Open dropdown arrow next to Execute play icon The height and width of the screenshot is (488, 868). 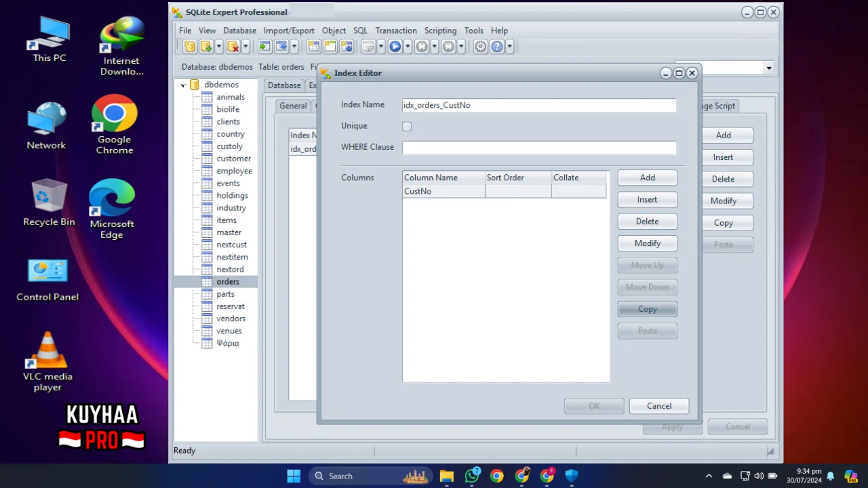408,47
